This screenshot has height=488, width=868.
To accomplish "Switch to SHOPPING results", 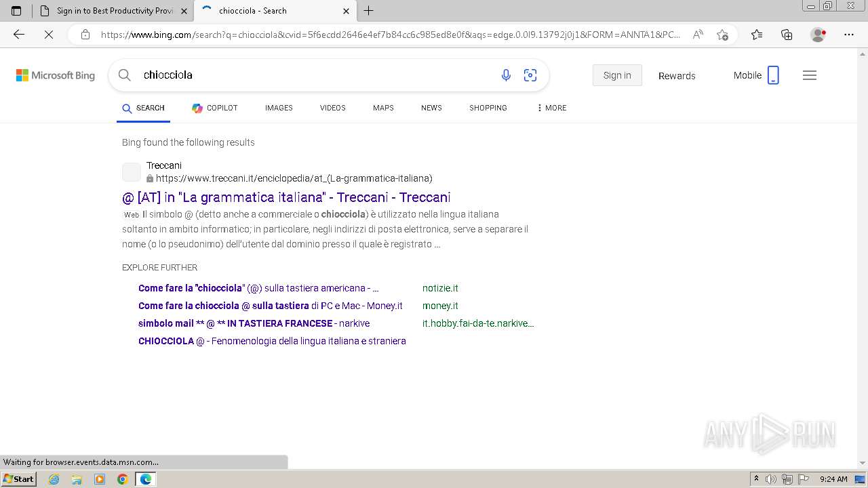I will (x=488, y=108).
